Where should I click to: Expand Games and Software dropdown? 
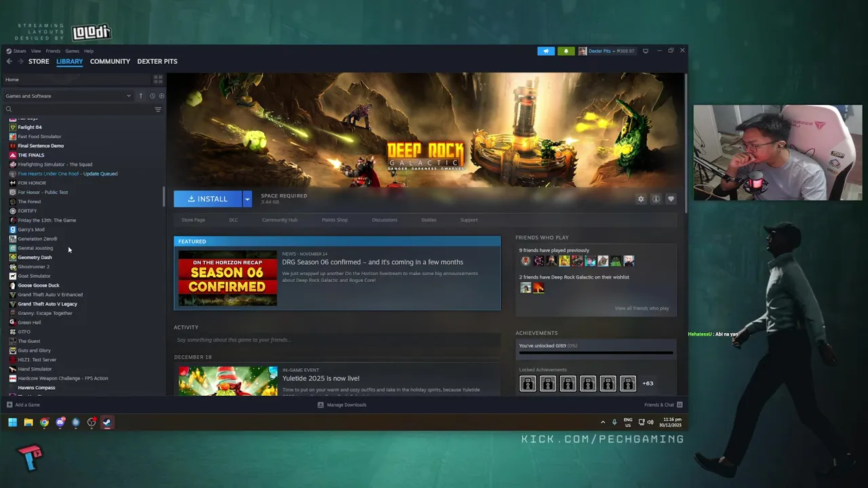[68, 96]
